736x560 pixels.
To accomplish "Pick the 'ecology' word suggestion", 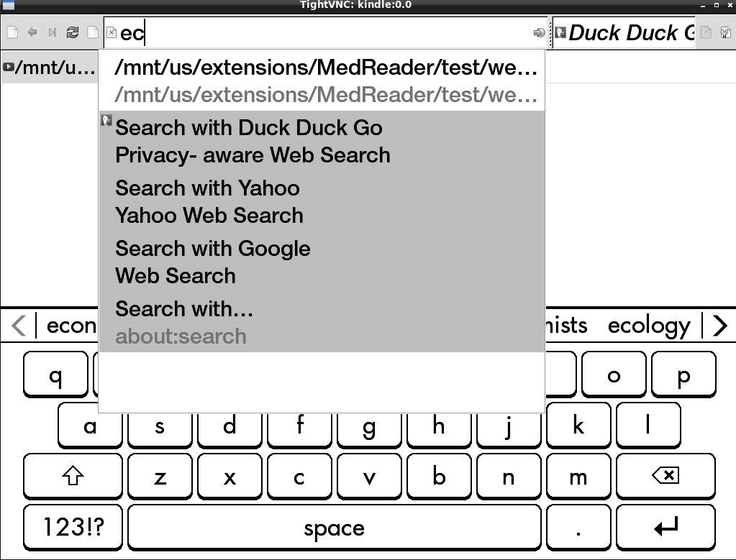I will tap(649, 326).
